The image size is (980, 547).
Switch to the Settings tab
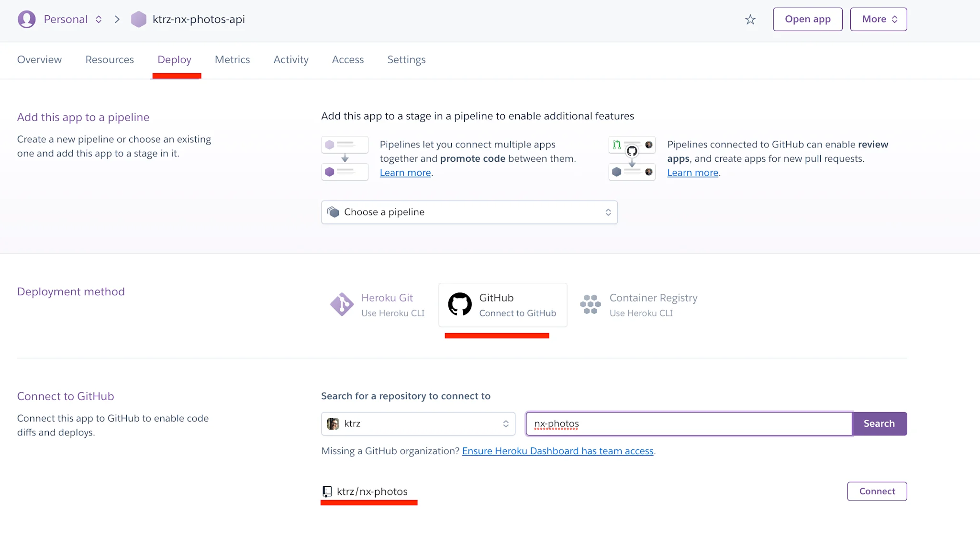(x=406, y=60)
